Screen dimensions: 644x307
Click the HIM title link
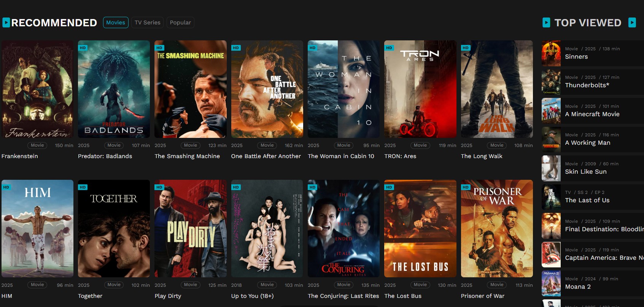pyautogui.click(x=7, y=296)
